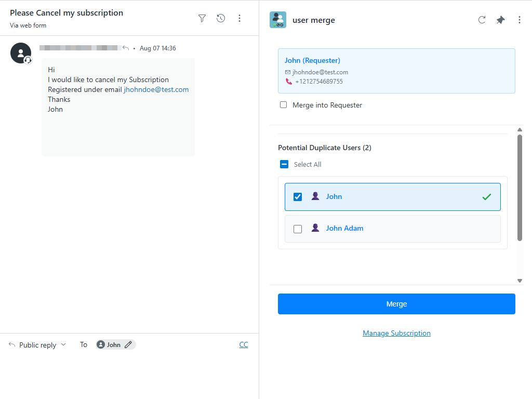Click the Merge button

(x=396, y=304)
